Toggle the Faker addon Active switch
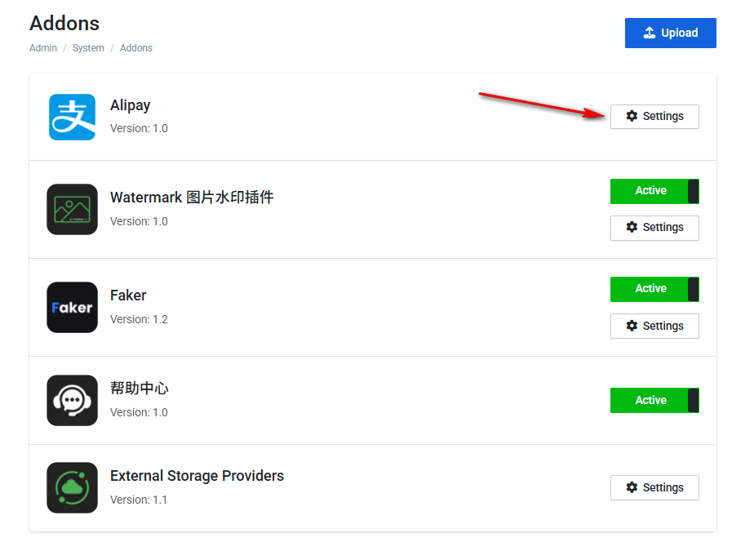Screen dimensions: 754x560 point(654,289)
